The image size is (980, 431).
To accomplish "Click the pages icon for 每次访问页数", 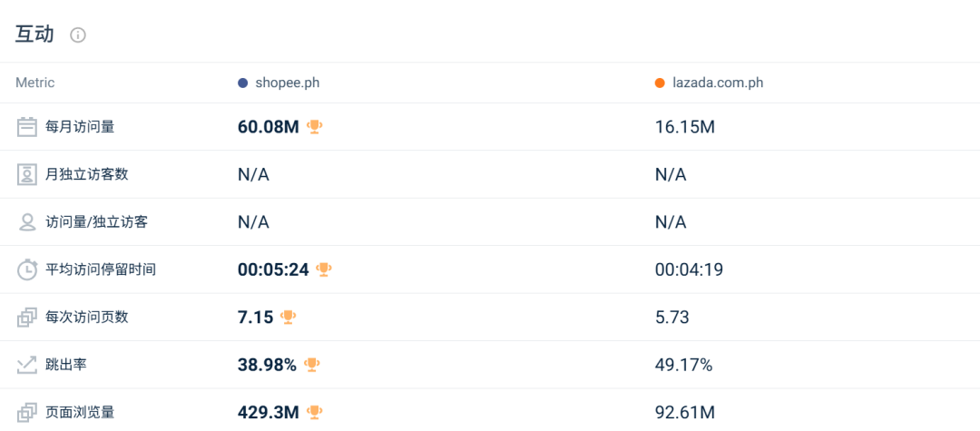I will [27, 318].
